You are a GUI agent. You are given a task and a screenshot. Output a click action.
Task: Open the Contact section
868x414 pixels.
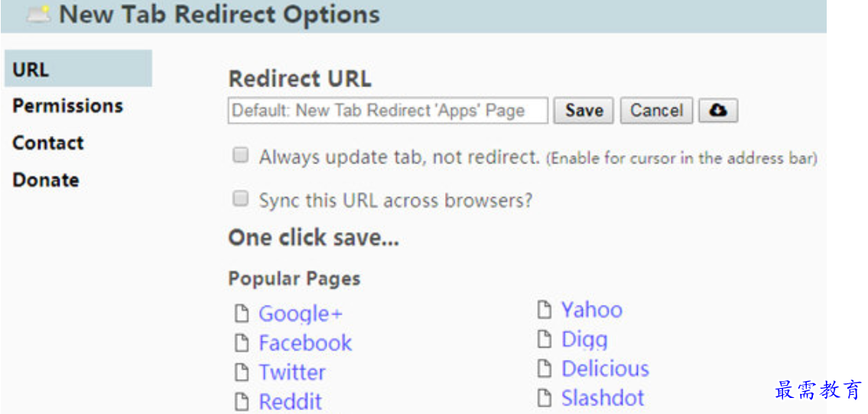[48, 143]
